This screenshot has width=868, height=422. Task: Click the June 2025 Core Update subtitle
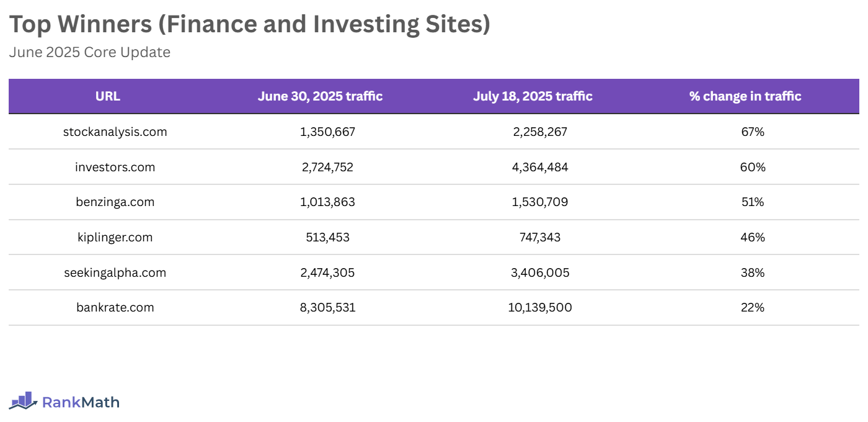89,52
